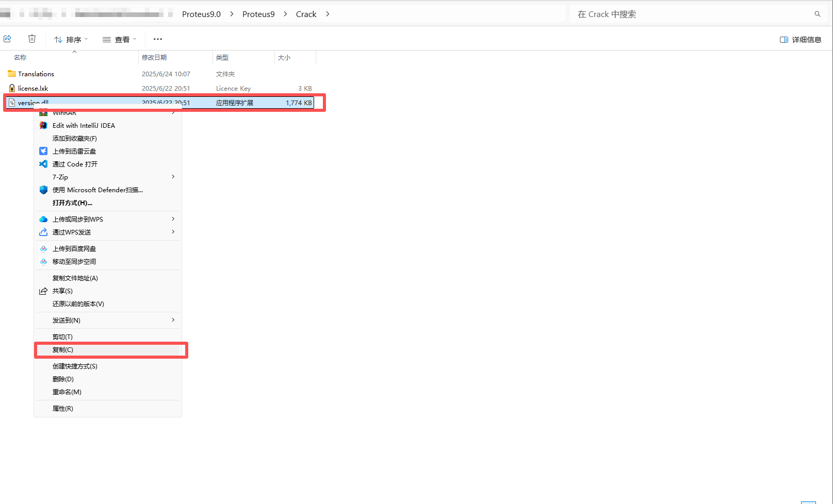Choose 剪切(T) from context menu
833x504 pixels.
point(108,337)
